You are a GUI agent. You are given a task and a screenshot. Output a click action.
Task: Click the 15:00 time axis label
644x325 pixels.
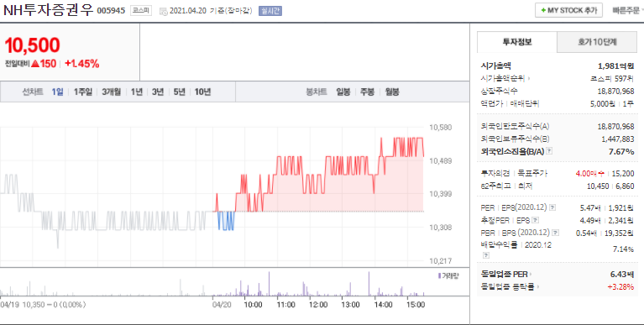tap(416, 305)
